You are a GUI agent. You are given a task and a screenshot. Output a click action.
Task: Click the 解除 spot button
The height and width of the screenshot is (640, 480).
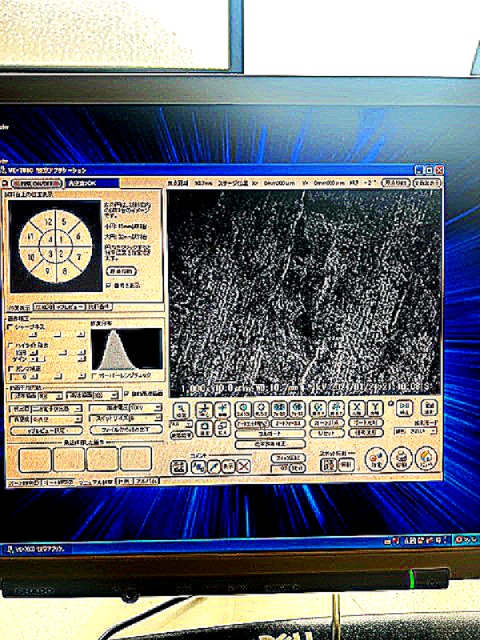346,464
